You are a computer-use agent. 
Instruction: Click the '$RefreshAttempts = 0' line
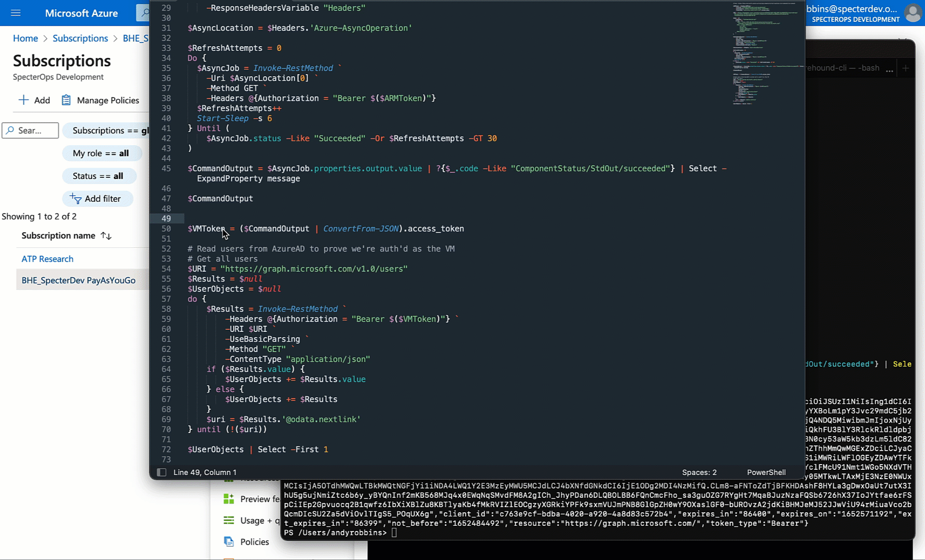point(234,48)
